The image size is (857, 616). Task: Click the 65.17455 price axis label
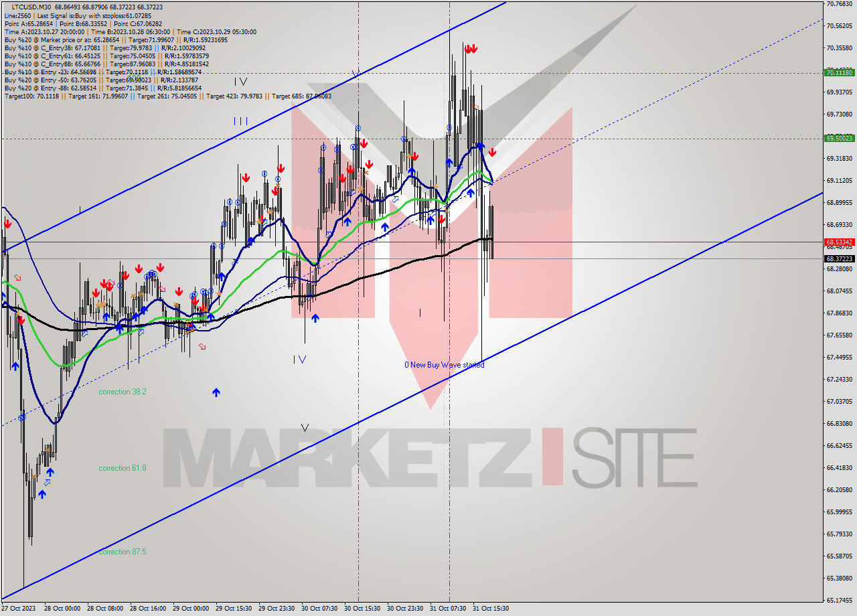[x=840, y=601]
